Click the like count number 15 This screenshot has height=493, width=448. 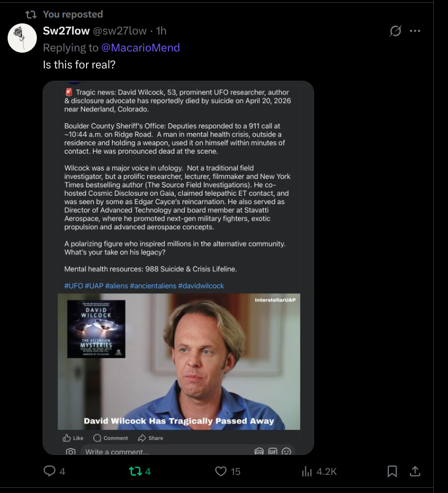pos(235,471)
